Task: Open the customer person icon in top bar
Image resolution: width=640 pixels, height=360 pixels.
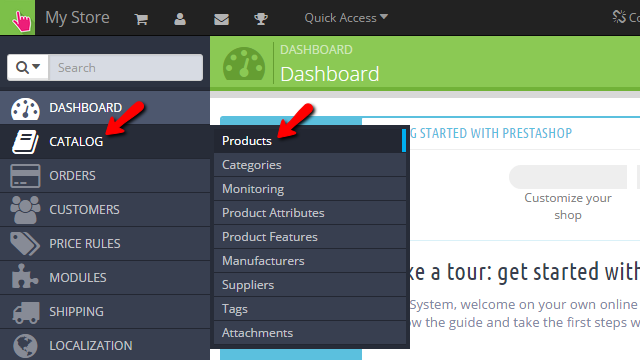Action: tap(180, 19)
